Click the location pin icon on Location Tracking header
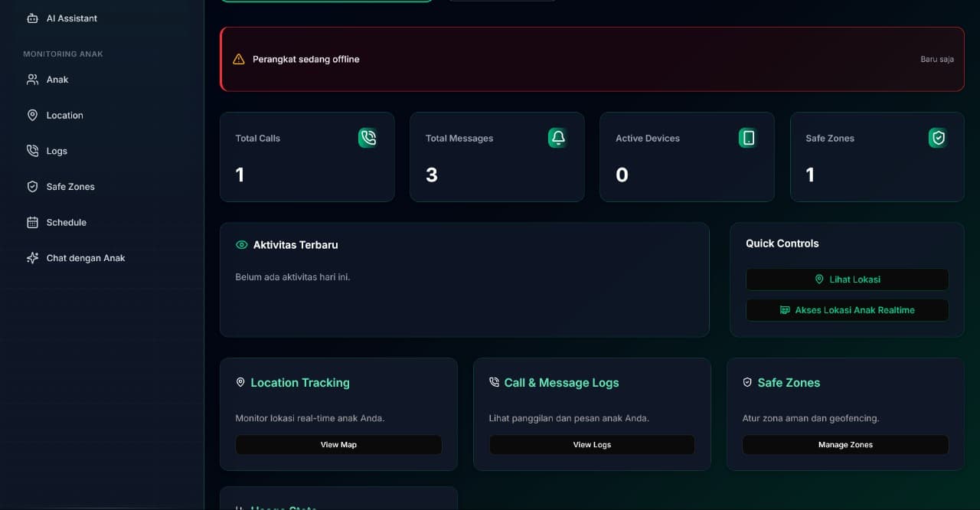Screen dimensions: 980x510 click(x=240, y=382)
